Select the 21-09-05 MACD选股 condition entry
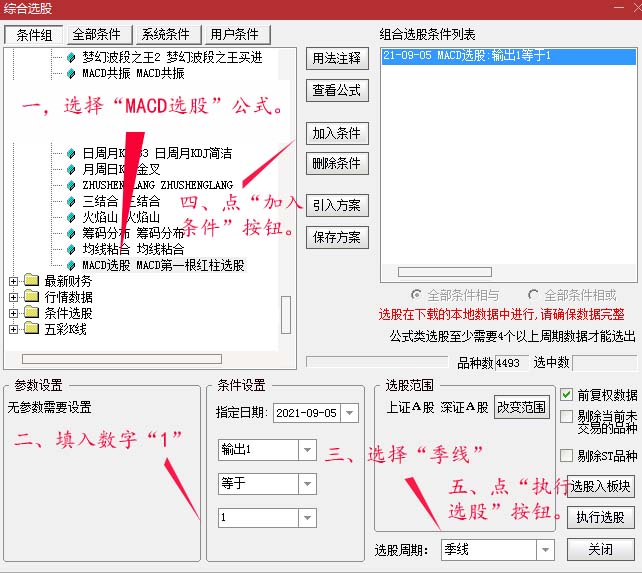Viewport: 642px width, 573px height. pyautogui.click(x=509, y=56)
